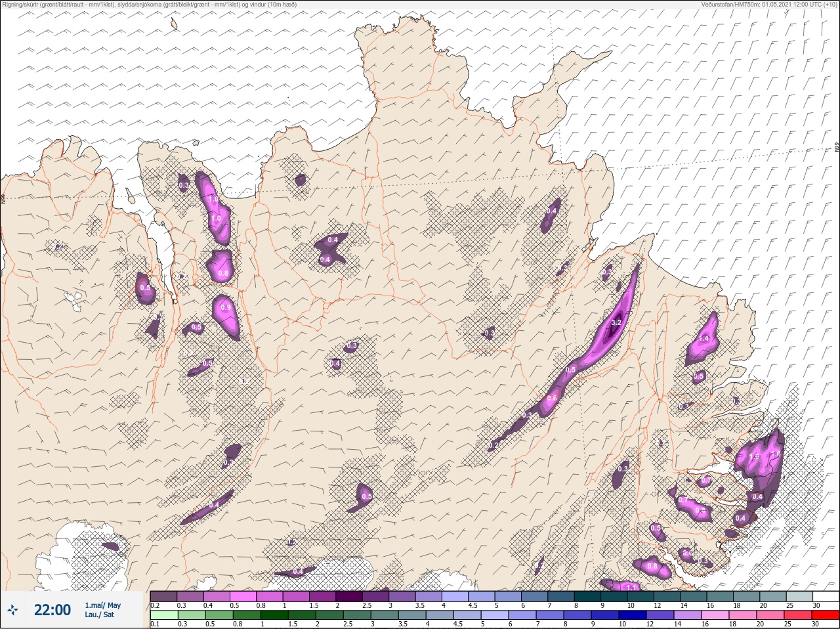This screenshot has height=629, width=840.
Task: Click the 0.2 label under the upper scale
Action: 155,605
